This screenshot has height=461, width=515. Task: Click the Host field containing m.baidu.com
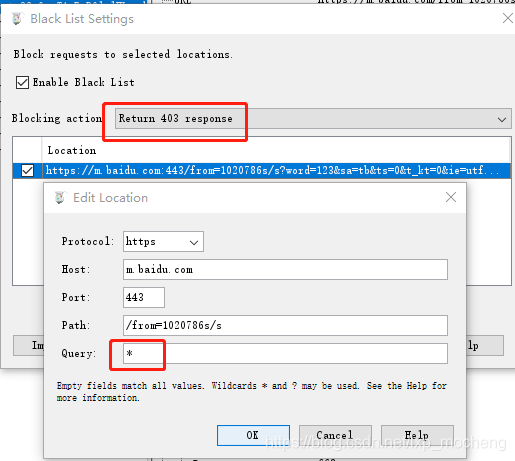(x=285, y=269)
